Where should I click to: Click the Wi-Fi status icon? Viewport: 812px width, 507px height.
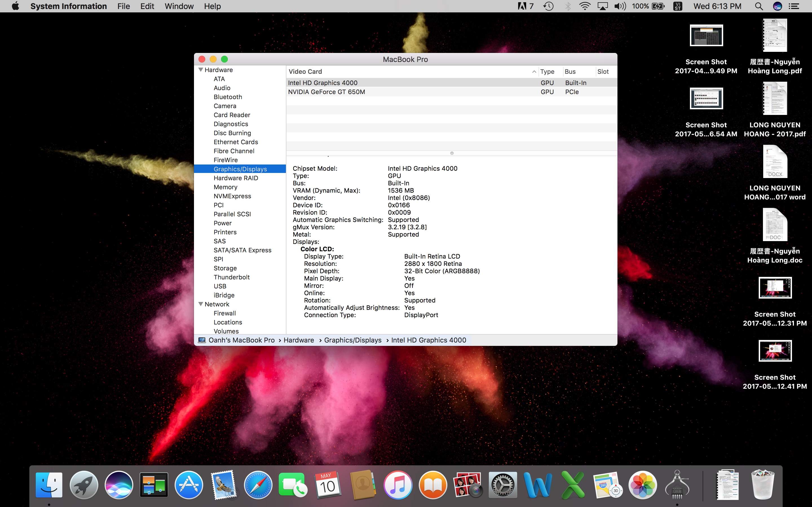point(584,6)
